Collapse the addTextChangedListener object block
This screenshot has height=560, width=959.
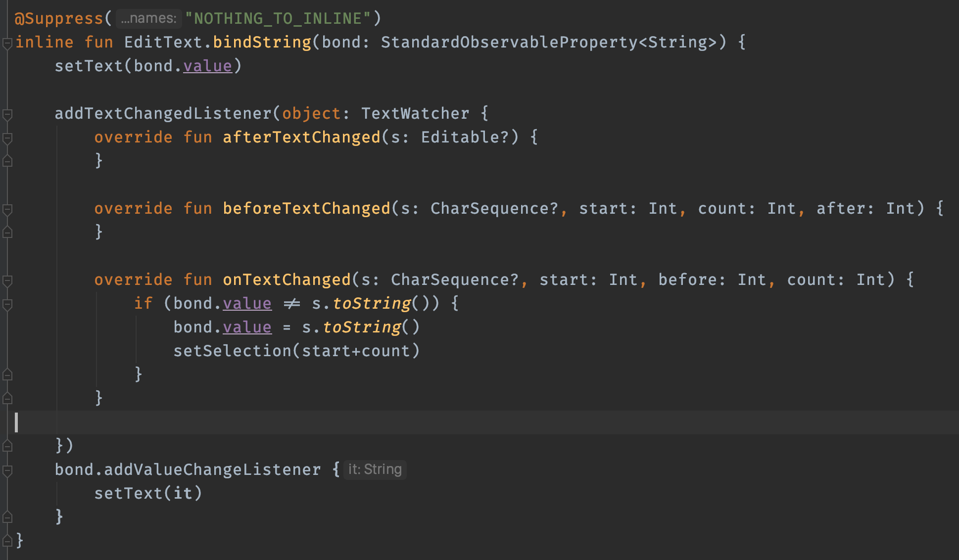[7, 115]
